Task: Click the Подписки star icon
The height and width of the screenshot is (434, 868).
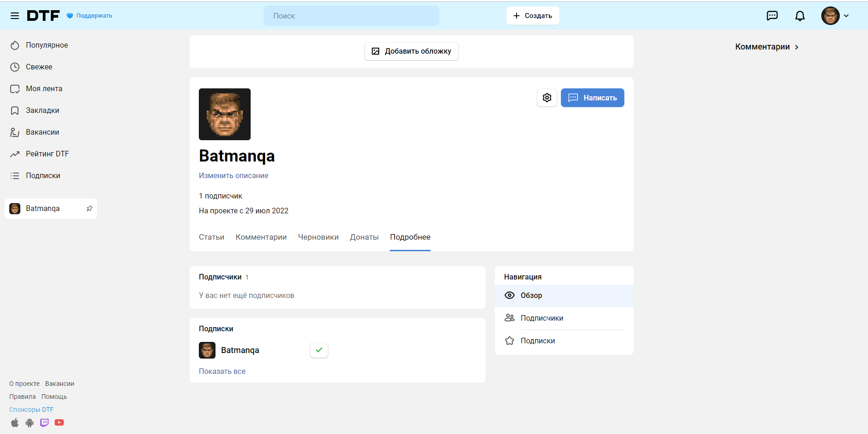Action: (510, 341)
